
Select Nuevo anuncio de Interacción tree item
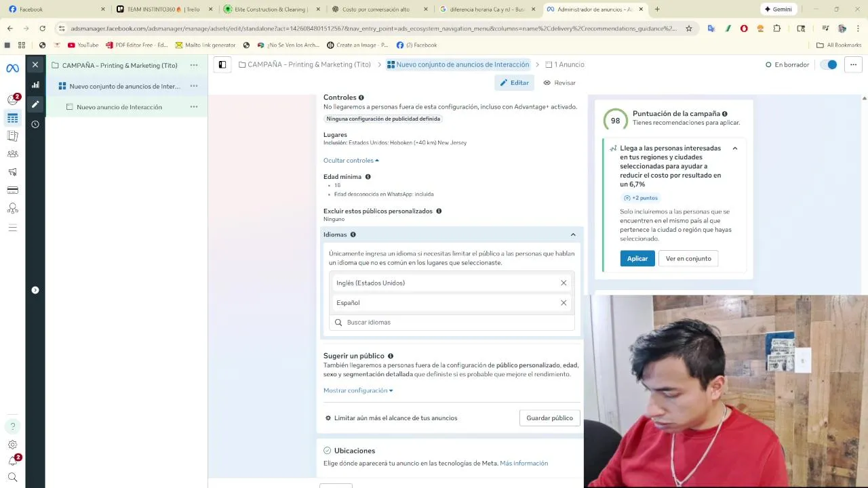point(119,107)
